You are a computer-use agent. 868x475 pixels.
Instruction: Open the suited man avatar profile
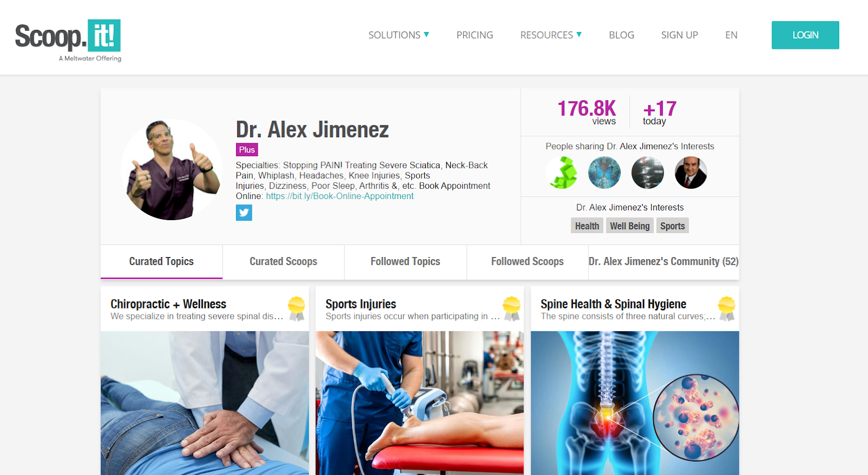pos(691,172)
